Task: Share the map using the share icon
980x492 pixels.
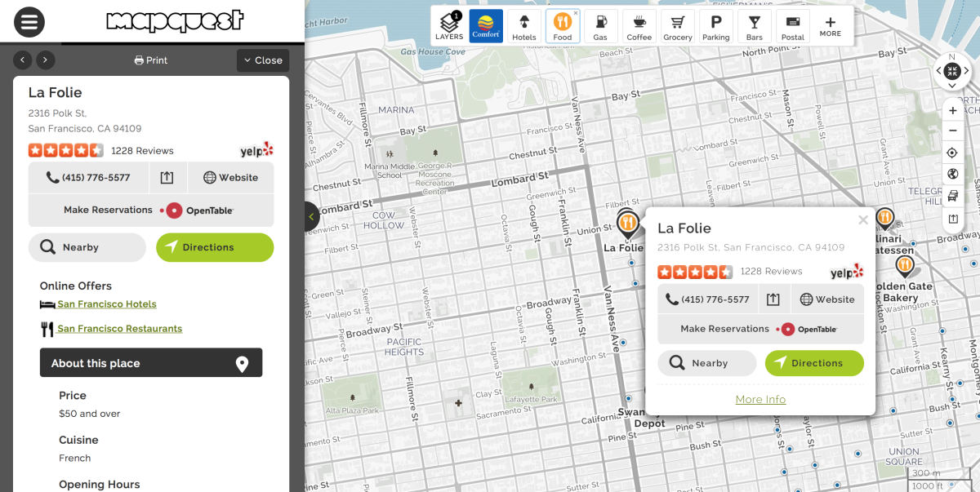Action: 952,218
